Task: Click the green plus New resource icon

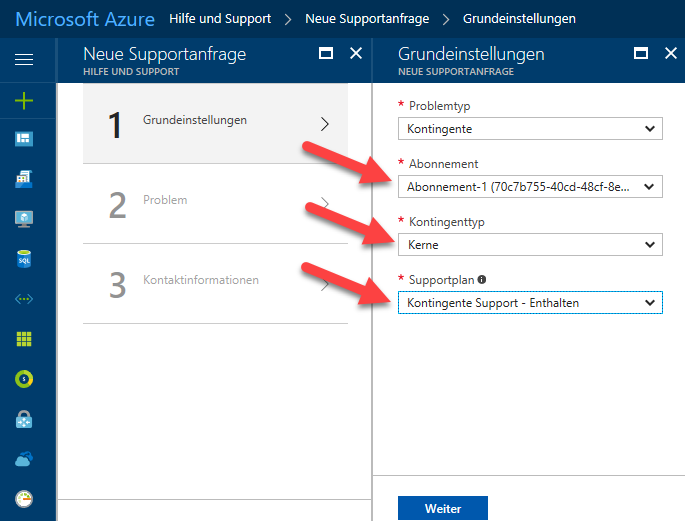Action: 24,101
